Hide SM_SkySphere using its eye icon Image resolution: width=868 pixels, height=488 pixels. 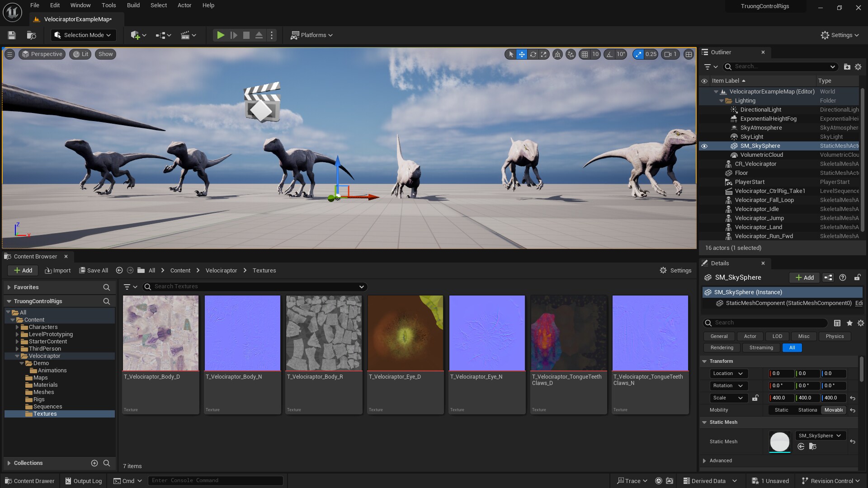(704, 146)
